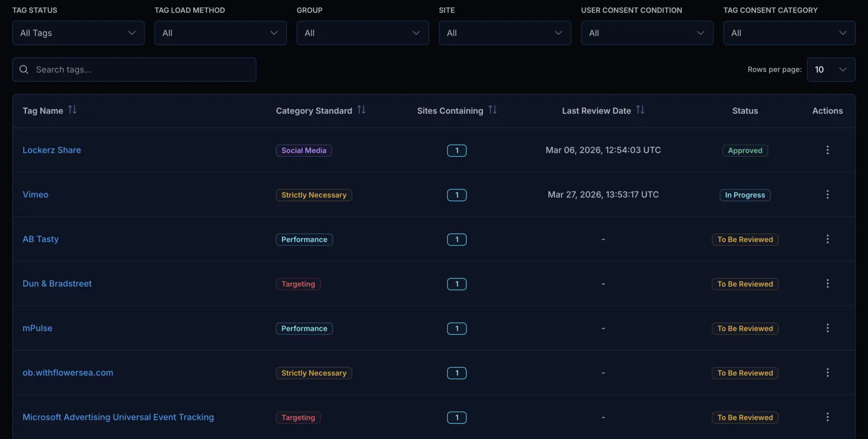
Task: Sort table by Sites Containing arrows
Action: (x=493, y=110)
